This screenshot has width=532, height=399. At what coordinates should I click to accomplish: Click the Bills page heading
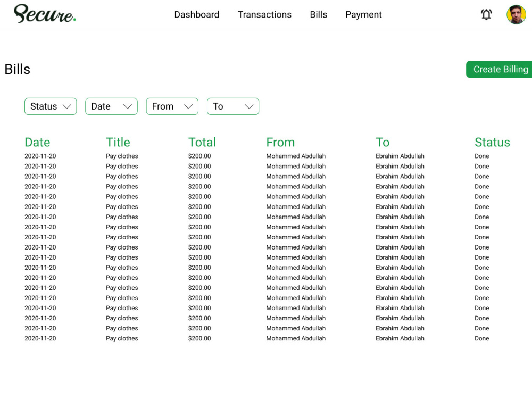click(18, 69)
